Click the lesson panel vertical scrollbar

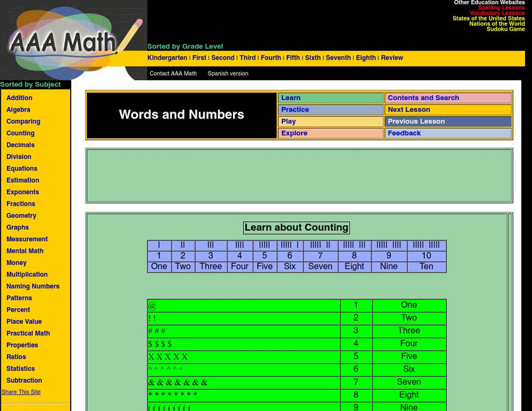click(x=509, y=312)
